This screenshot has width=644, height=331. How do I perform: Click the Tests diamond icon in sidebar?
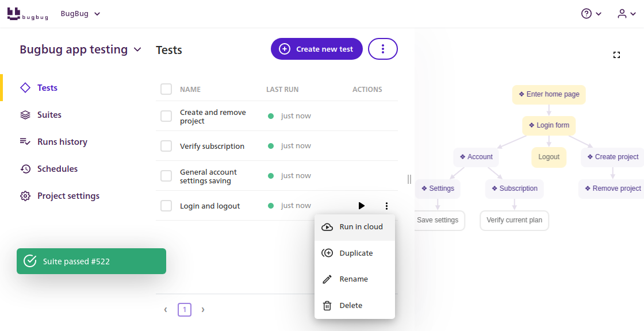click(x=25, y=87)
